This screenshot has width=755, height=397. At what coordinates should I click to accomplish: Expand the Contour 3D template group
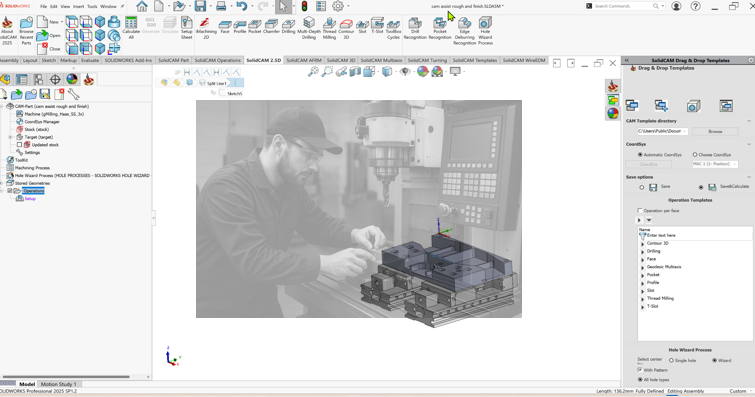tap(642, 244)
